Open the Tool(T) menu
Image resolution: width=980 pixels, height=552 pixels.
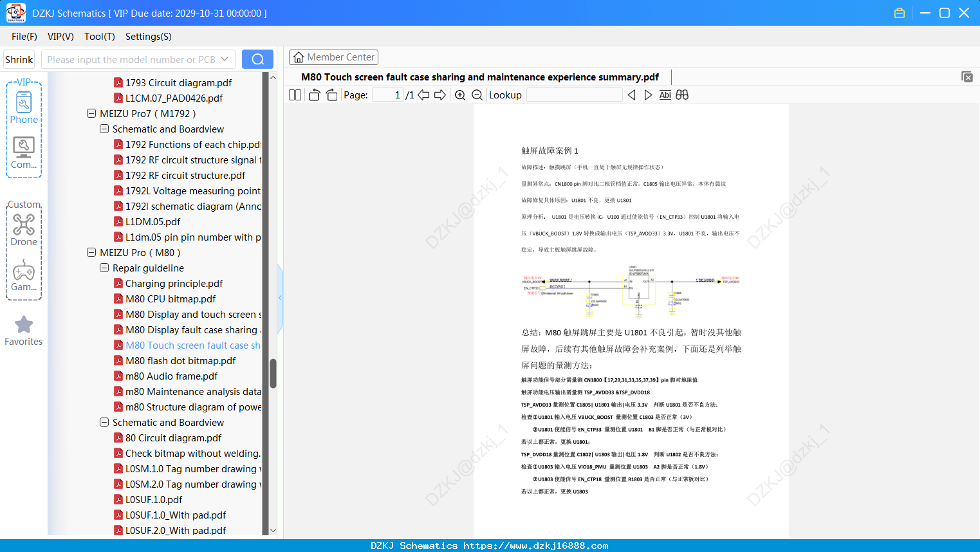[100, 37]
